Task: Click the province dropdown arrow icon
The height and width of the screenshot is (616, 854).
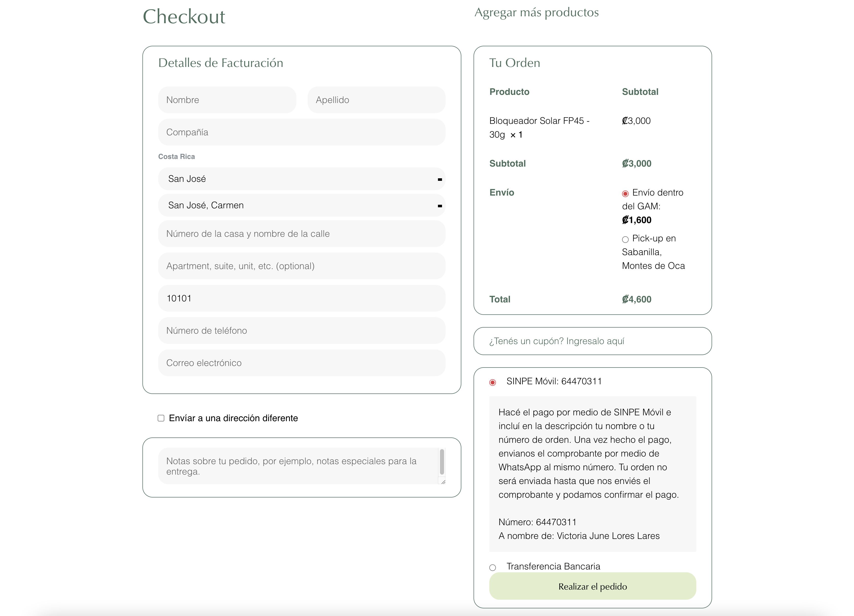Action: (x=439, y=180)
